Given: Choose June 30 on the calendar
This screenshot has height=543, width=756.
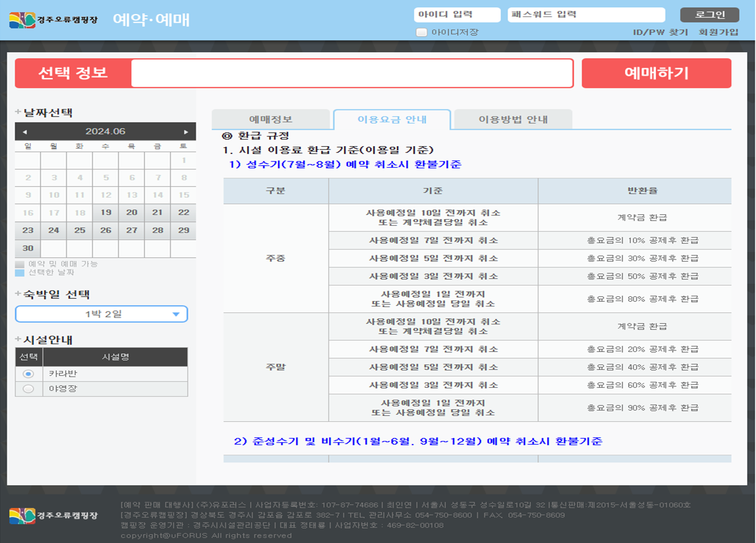Looking at the screenshot, I should pyautogui.click(x=28, y=248).
